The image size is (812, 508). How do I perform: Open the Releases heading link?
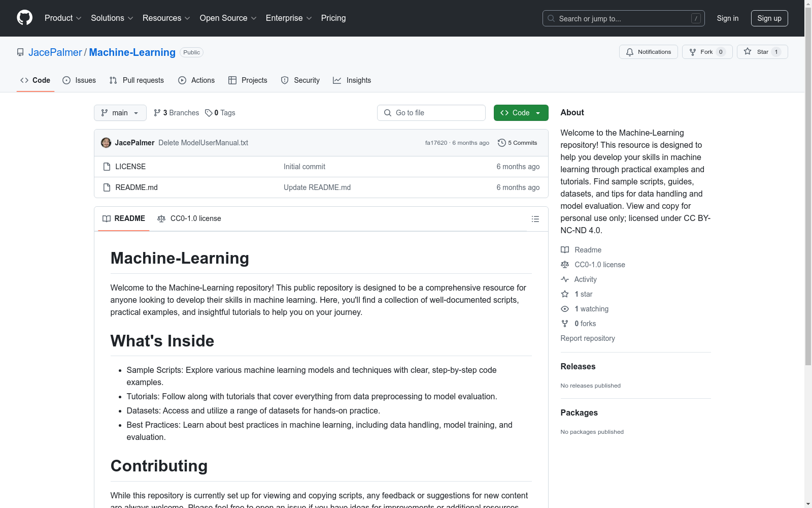pos(578,366)
